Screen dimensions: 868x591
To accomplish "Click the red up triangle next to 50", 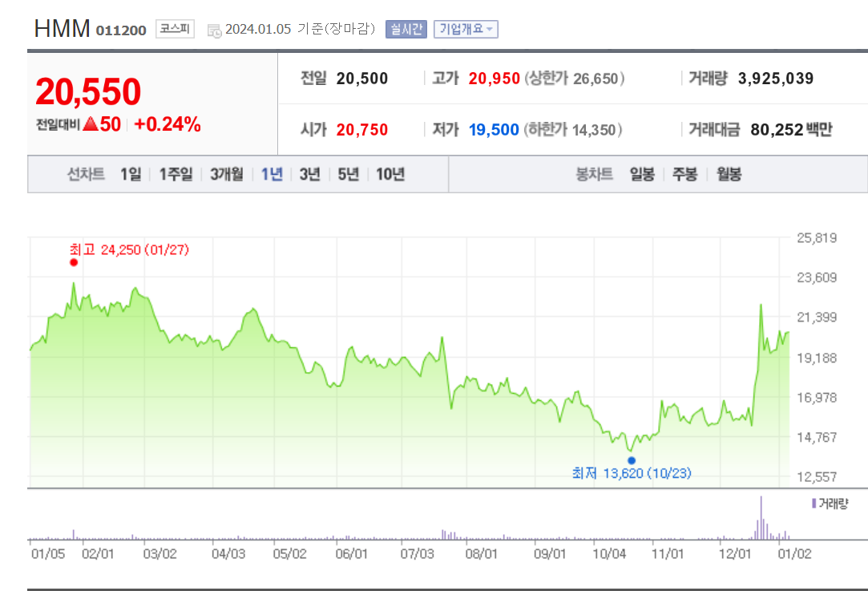I will click(91, 124).
